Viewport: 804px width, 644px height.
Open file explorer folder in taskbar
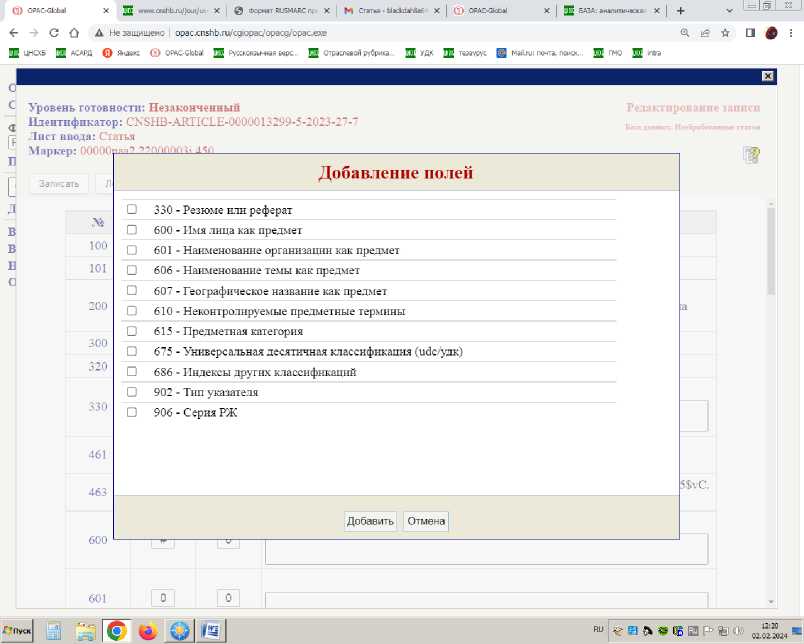[86, 631]
